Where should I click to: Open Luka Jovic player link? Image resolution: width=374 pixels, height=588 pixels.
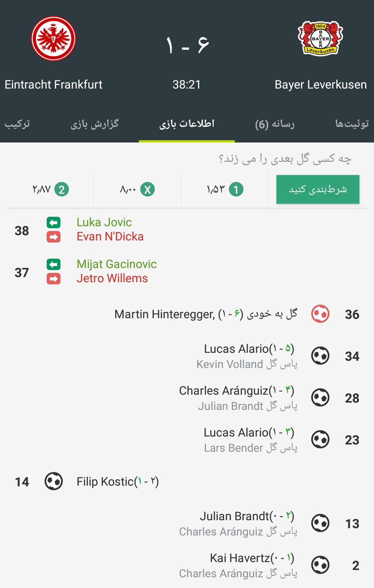104,222
